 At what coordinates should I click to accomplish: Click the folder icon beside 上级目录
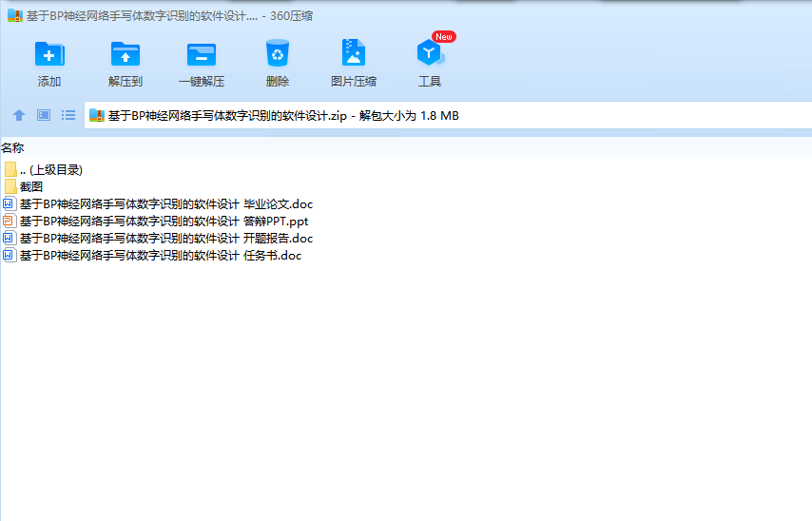pos(10,170)
